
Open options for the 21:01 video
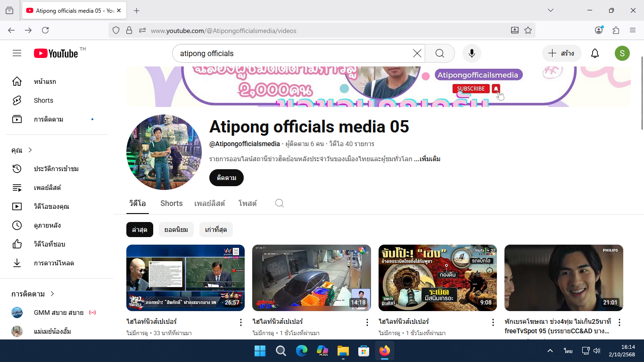point(619,322)
